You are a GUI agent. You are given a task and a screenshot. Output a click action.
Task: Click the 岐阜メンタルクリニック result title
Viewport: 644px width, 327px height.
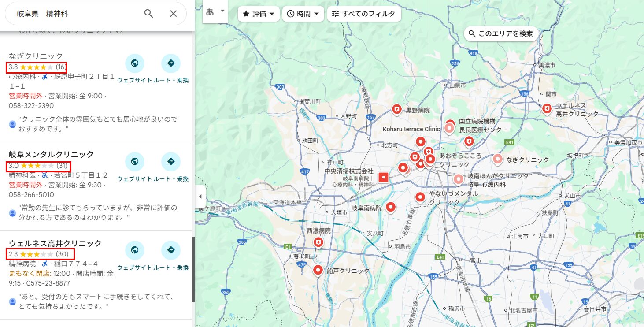click(51, 154)
